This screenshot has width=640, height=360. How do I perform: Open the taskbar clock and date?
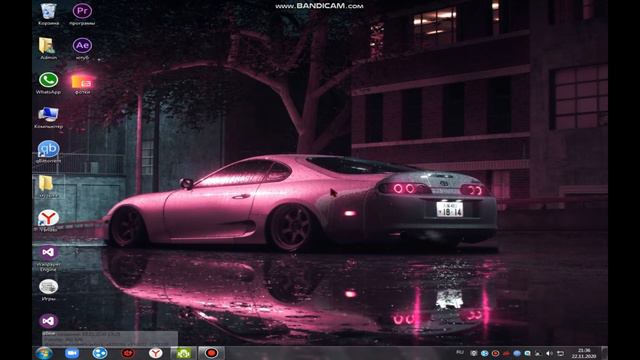coord(584,353)
